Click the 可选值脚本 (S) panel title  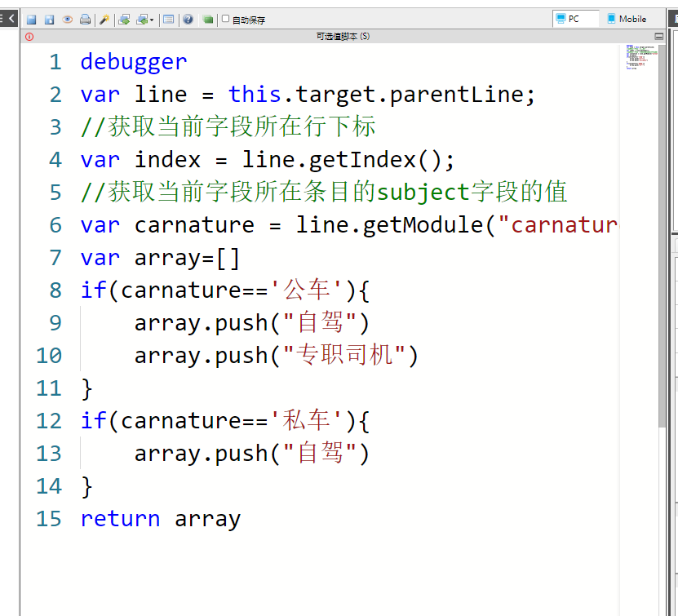point(343,37)
